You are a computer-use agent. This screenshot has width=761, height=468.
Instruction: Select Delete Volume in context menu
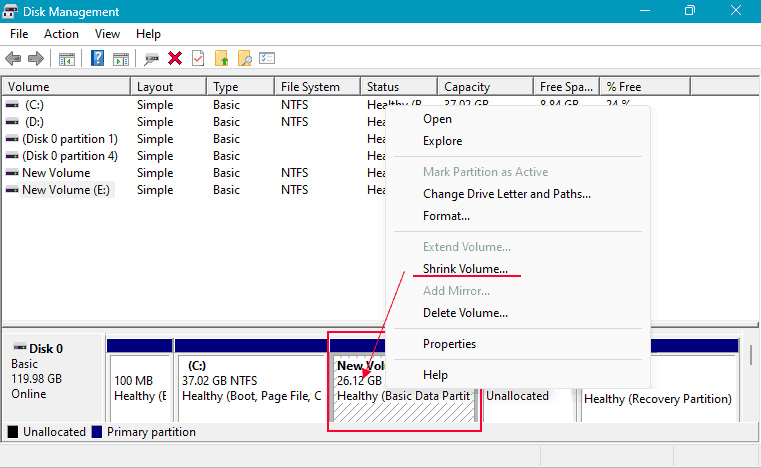[x=465, y=313]
